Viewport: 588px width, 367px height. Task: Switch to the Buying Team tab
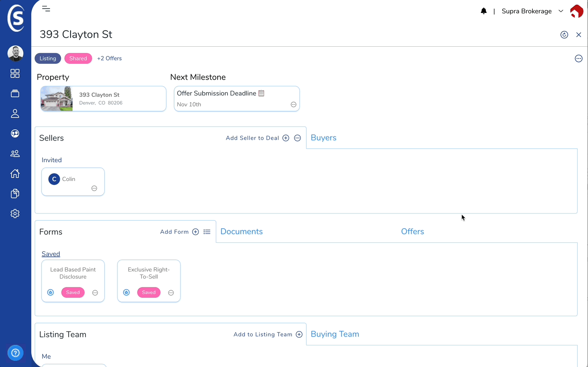(335, 334)
